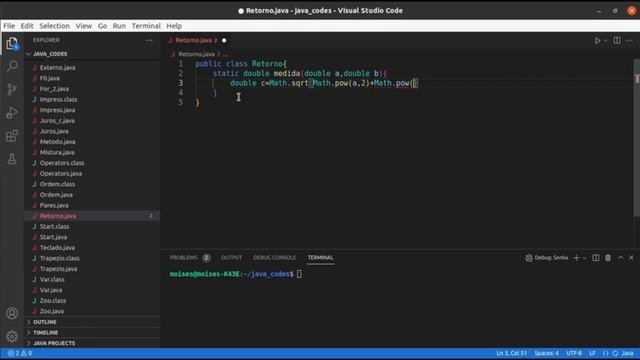Open the Run menu
Image resolution: width=640 pixels, height=360 pixels.
[119, 26]
